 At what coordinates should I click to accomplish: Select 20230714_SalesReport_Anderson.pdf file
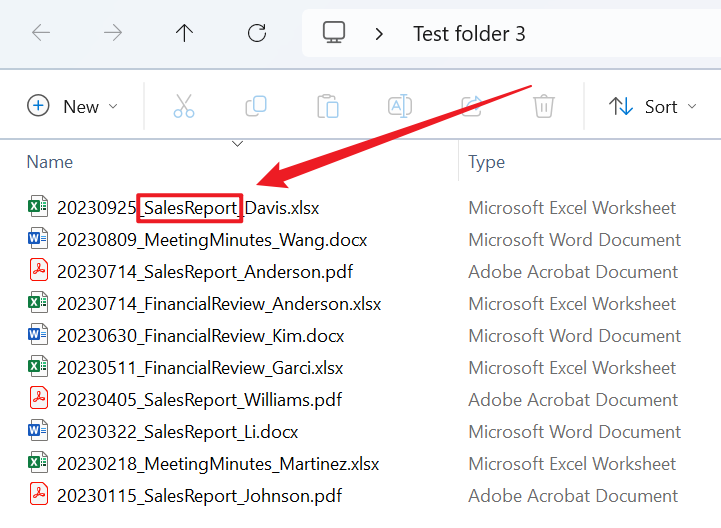coord(204,272)
